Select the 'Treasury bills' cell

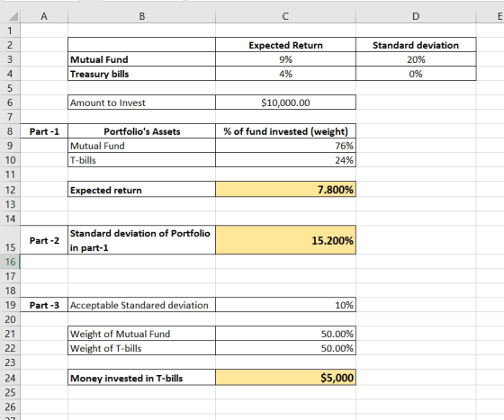(142, 74)
